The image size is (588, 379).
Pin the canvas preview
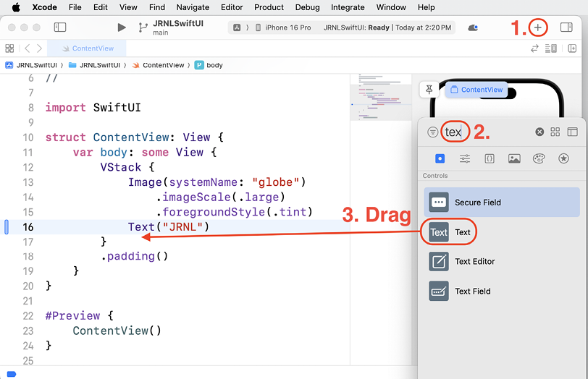click(429, 90)
